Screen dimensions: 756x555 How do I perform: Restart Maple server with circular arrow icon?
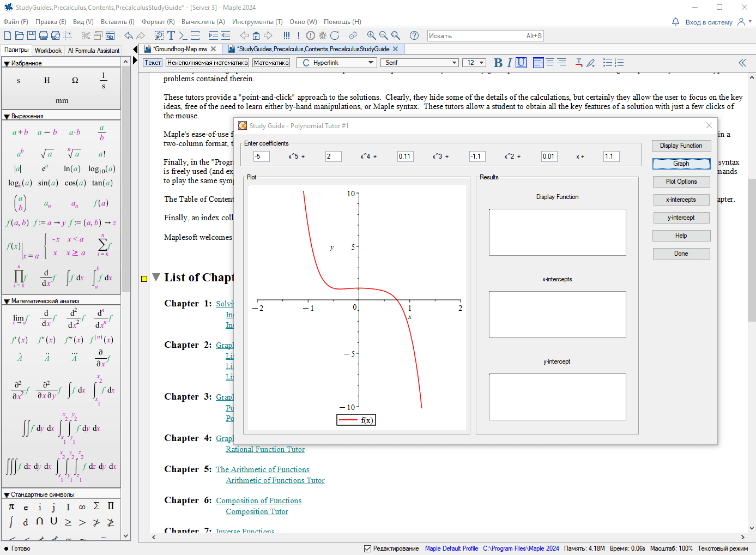click(x=335, y=35)
